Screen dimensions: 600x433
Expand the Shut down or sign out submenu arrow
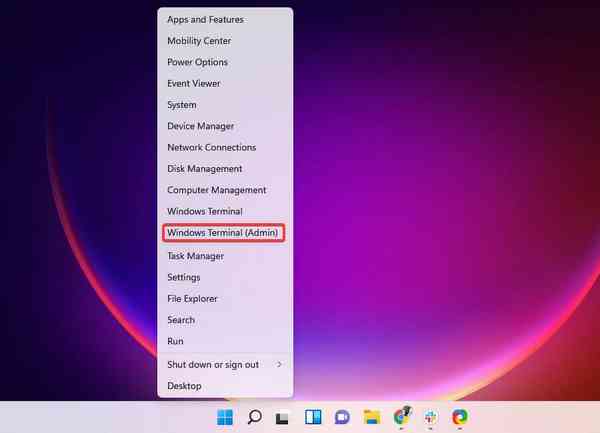(279, 365)
